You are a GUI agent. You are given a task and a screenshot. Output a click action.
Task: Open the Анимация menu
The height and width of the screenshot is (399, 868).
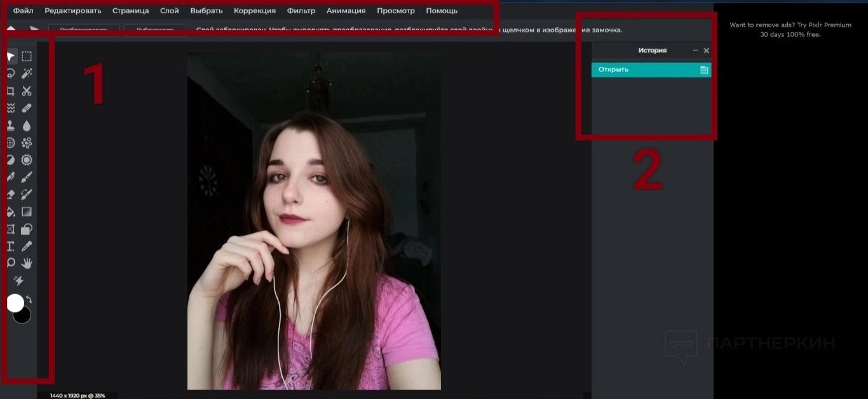coord(346,11)
